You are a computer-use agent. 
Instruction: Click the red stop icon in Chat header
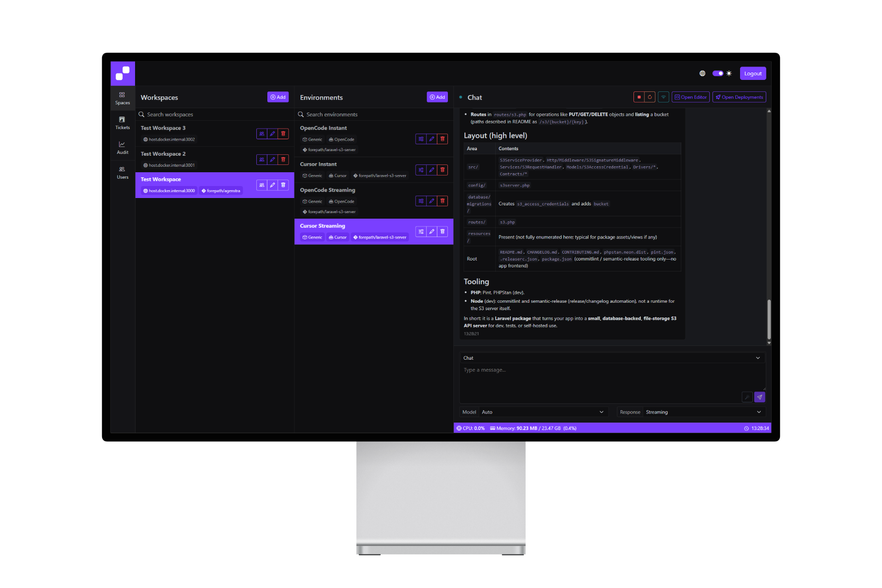point(639,97)
